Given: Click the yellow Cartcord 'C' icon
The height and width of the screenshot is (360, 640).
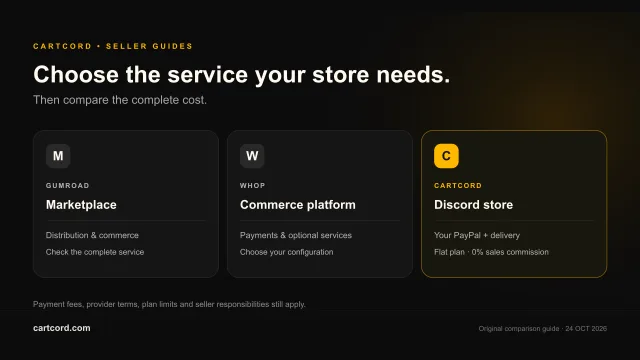Looking at the screenshot, I should tap(446, 156).
